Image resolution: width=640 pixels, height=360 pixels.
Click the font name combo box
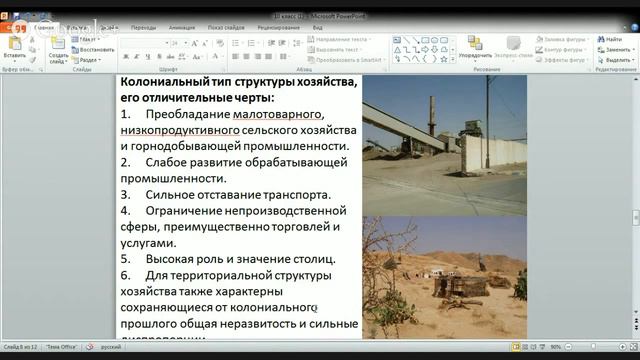[144, 43]
